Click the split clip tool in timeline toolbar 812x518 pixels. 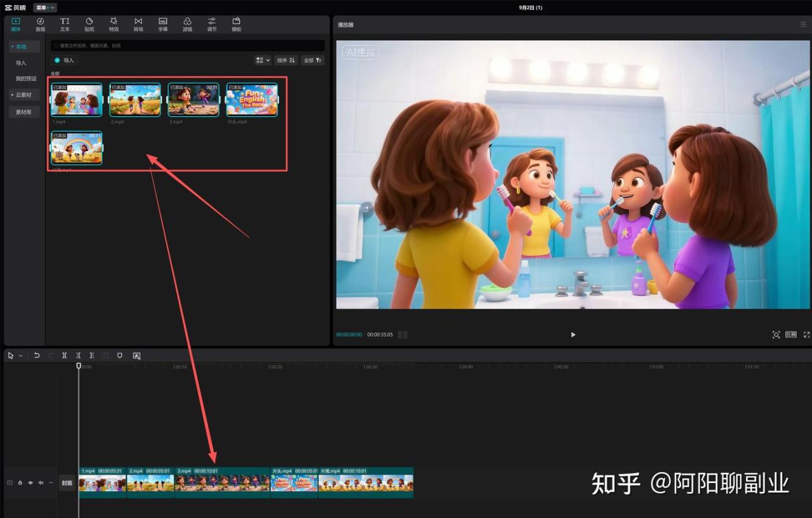click(65, 356)
